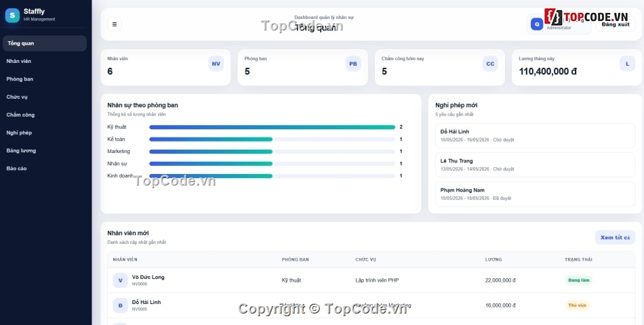Open Báo cáo in the sidebar
Image resolution: width=644 pixels, height=325 pixels.
click(x=44, y=168)
